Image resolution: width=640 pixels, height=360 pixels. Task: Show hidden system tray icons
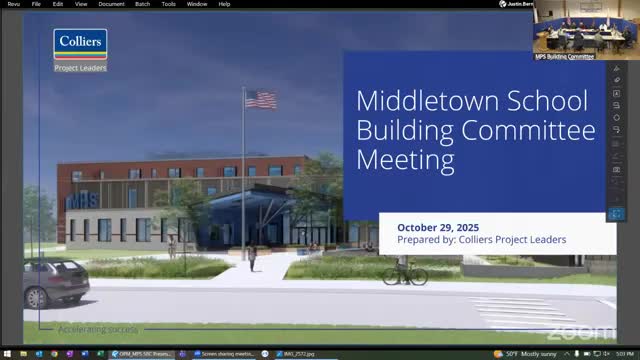(x=567, y=354)
